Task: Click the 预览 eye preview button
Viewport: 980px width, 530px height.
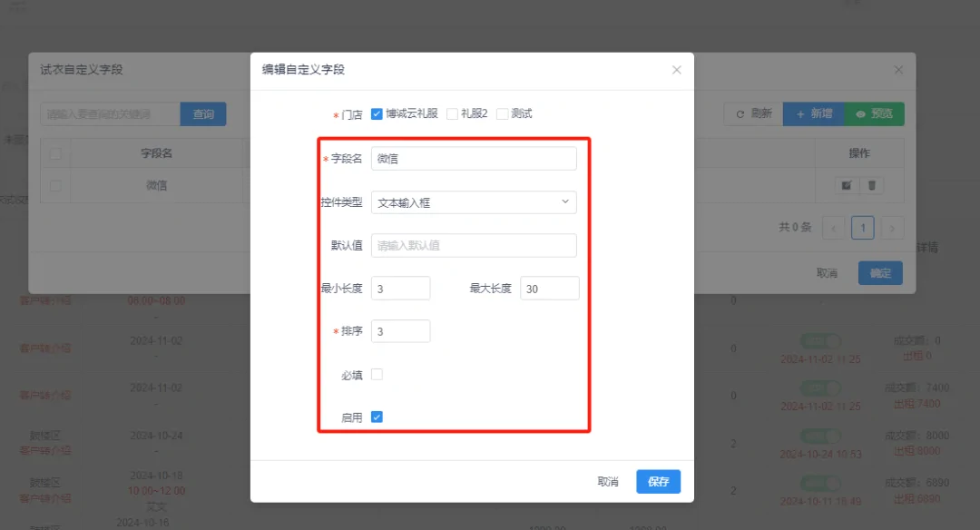Action: tap(874, 114)
